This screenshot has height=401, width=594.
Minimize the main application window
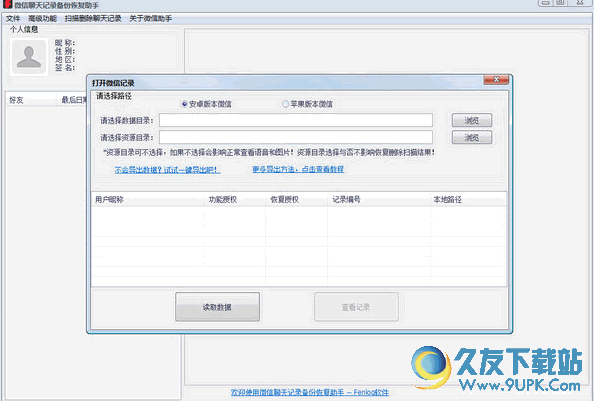(x=545, y=3)
